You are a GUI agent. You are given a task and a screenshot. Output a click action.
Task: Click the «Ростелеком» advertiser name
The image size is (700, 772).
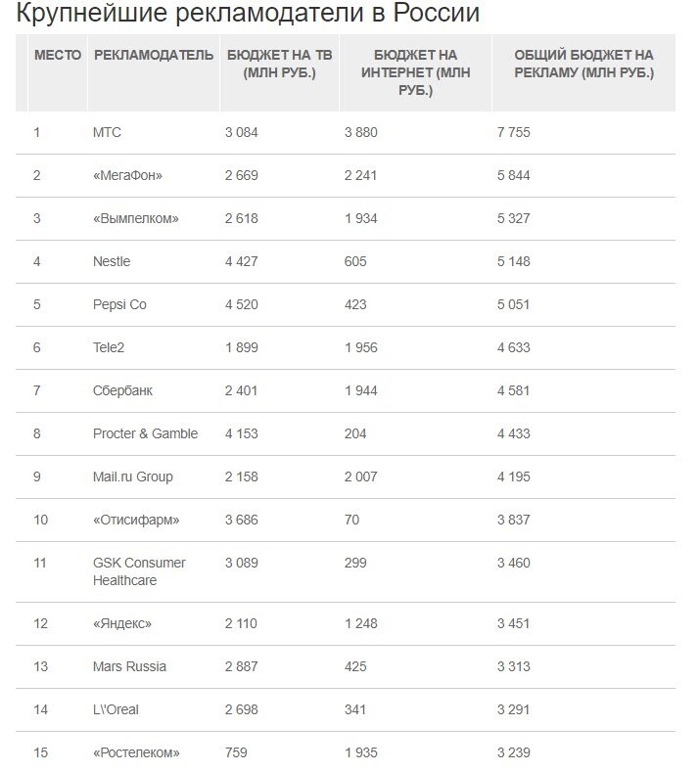137,752
